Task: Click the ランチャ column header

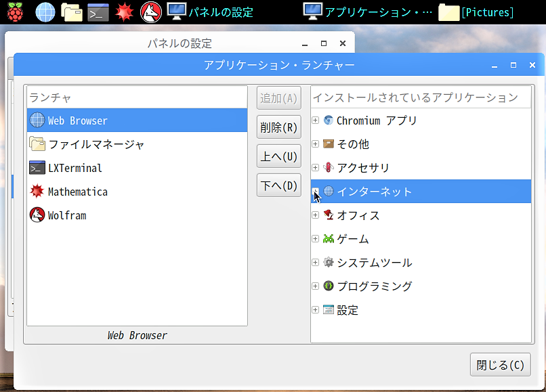Action: pyautogui.click(x=138, y=97)
